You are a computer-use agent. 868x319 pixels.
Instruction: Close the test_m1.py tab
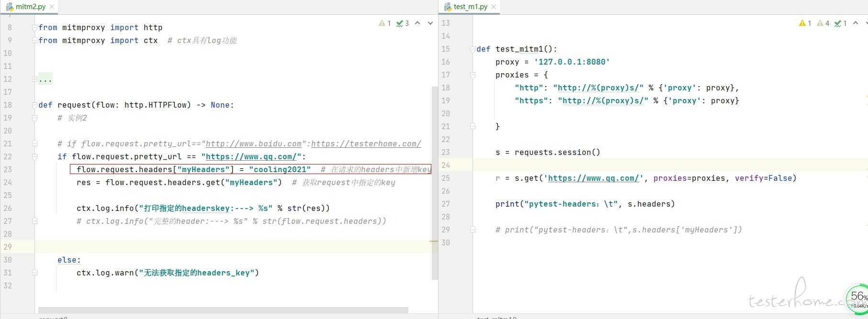(494, 7)
